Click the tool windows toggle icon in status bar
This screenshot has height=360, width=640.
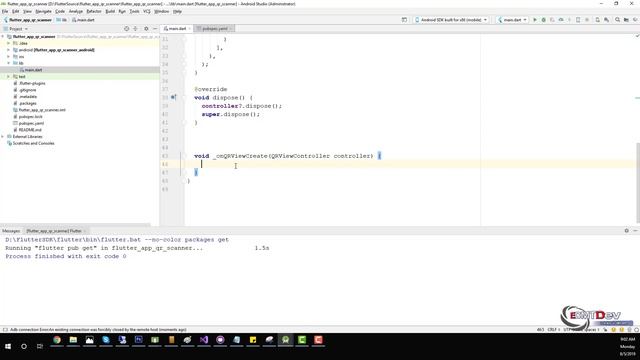[5, 329]
